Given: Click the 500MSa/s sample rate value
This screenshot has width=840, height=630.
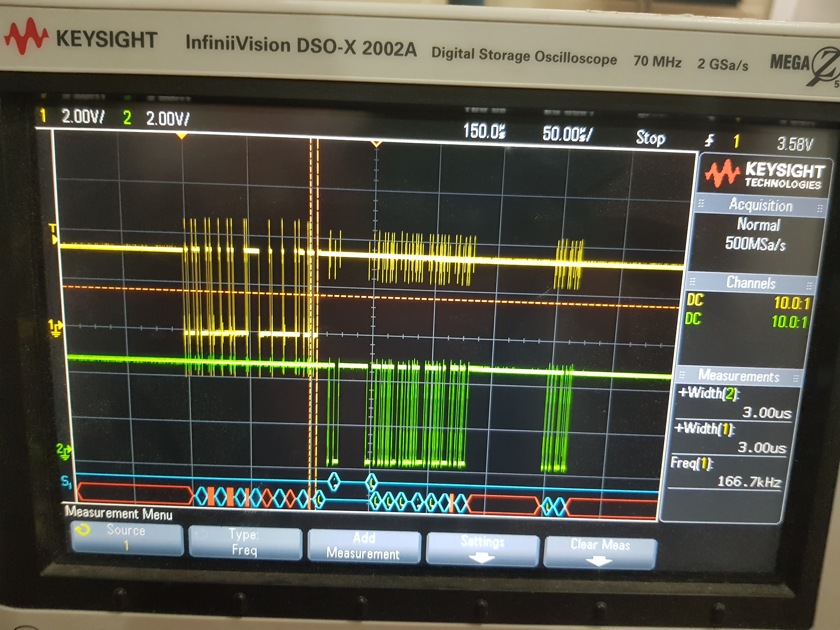Looking at the screenshot, I should click(x=755, y=243).
